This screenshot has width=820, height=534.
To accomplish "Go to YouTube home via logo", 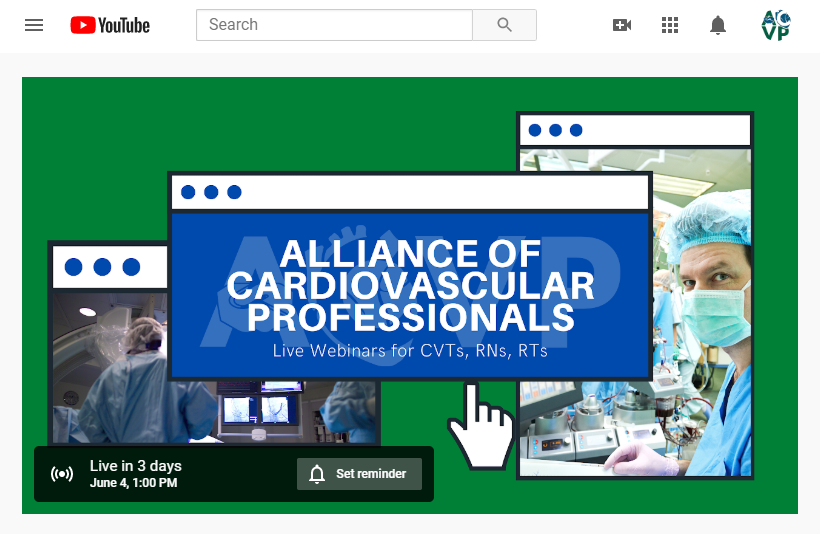I will coord(110,25).
